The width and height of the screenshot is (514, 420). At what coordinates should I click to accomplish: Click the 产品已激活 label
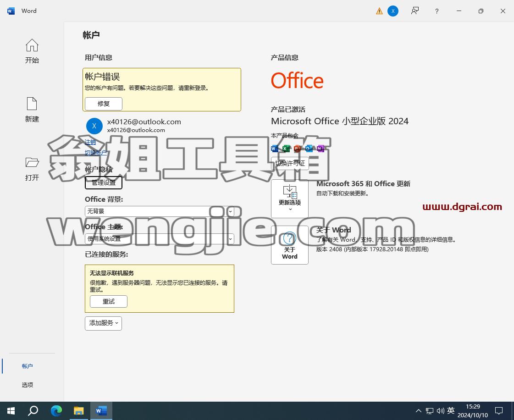click(288, 109)
